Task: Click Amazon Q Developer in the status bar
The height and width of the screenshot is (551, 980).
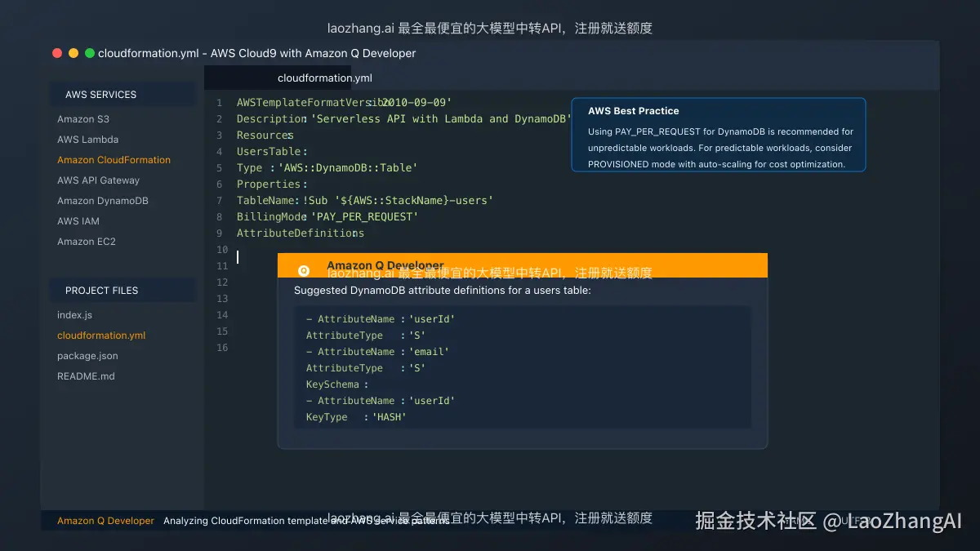Action: click(105, 520)
